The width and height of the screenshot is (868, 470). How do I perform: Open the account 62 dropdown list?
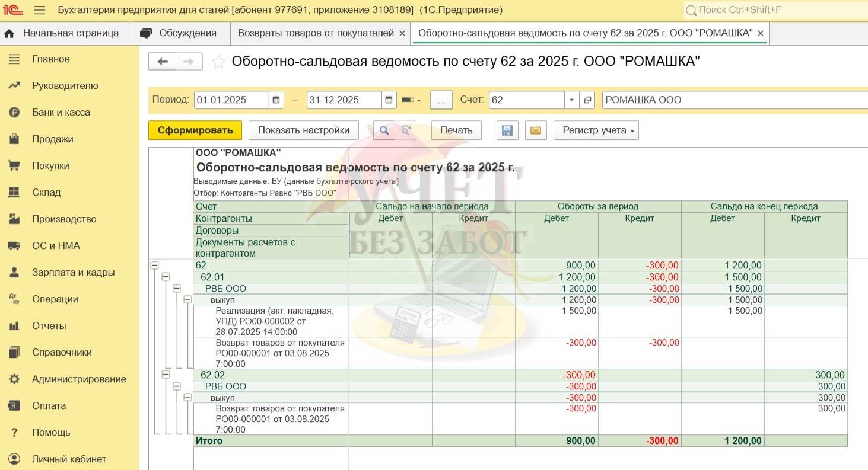point(571,100)
